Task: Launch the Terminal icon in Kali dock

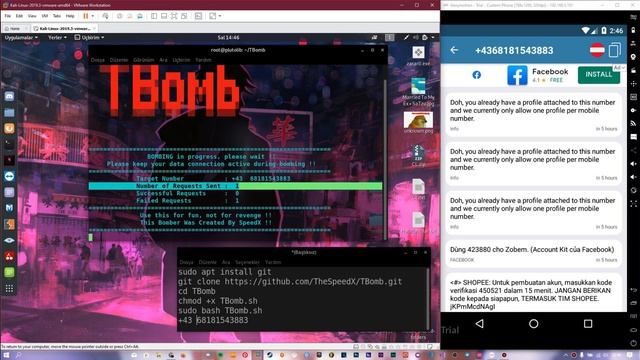Action: click(x=9, y=144)
